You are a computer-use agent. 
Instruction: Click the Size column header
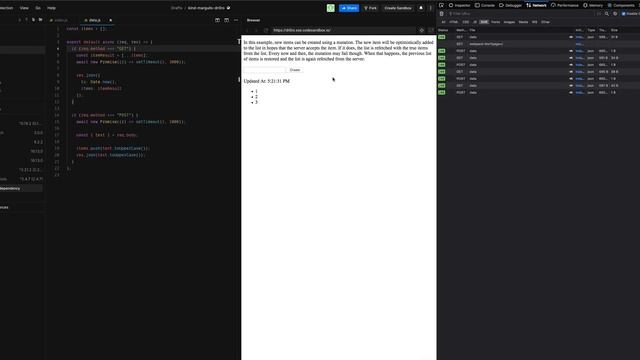point(614,30)
